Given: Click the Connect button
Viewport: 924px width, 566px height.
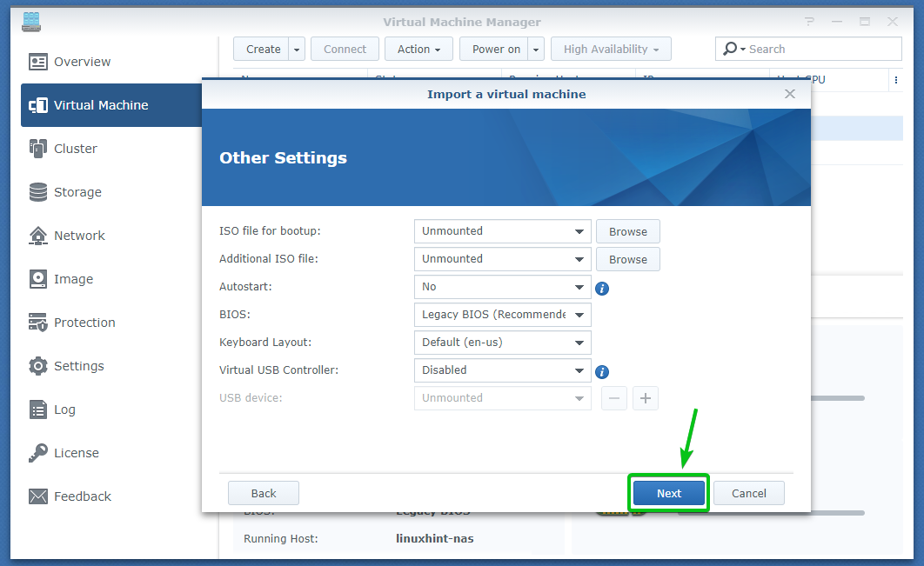Looking at the screenshot, I should click(x=345, y=49).
